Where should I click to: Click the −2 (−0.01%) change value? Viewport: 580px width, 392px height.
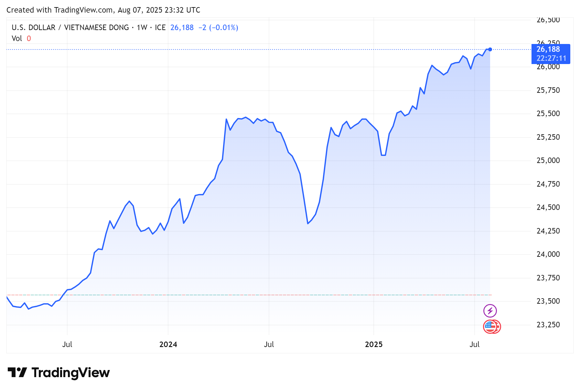pos(218,27)
